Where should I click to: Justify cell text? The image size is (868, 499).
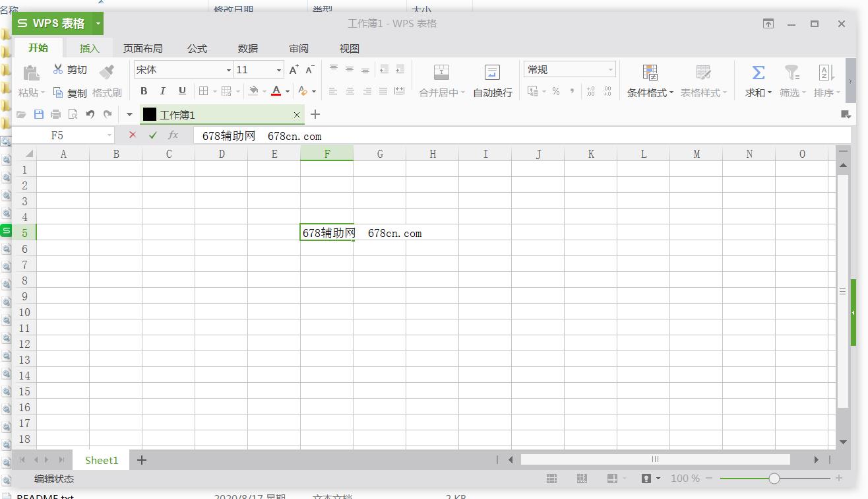(x=383, y=91)
